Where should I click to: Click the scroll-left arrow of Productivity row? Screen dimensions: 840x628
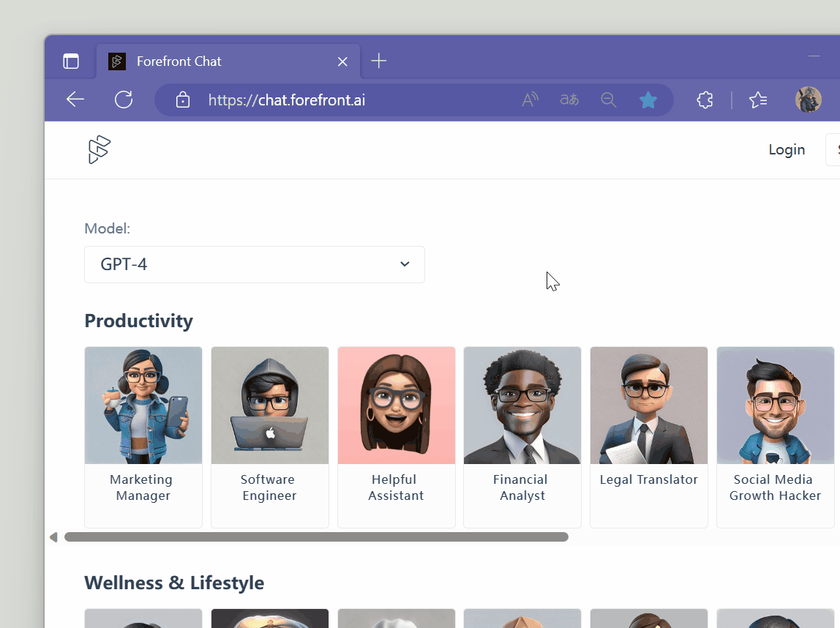[53, 537]
